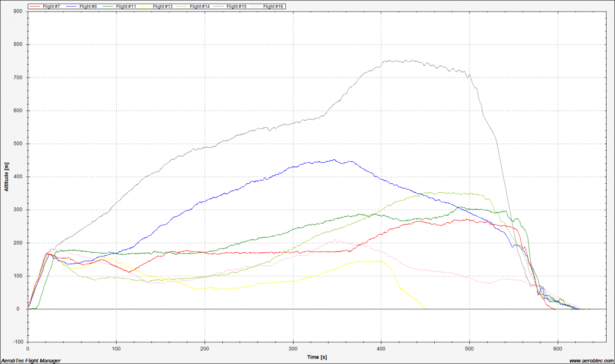Click where the yellow curve reaches zero altitude
This screenshot has width=615, height=364.
click(426, 309)
